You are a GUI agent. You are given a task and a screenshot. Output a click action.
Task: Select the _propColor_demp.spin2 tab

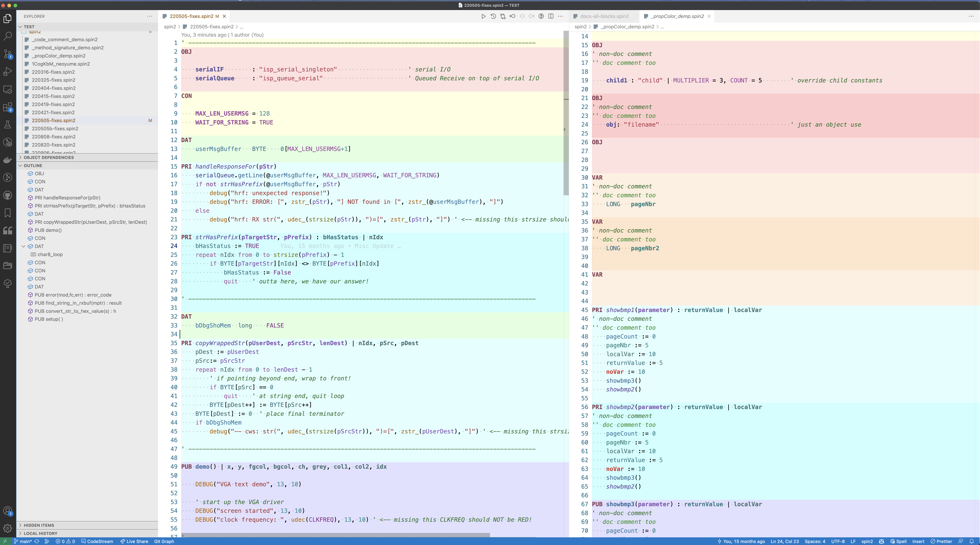pyautogui.click(x=677, y=16)
